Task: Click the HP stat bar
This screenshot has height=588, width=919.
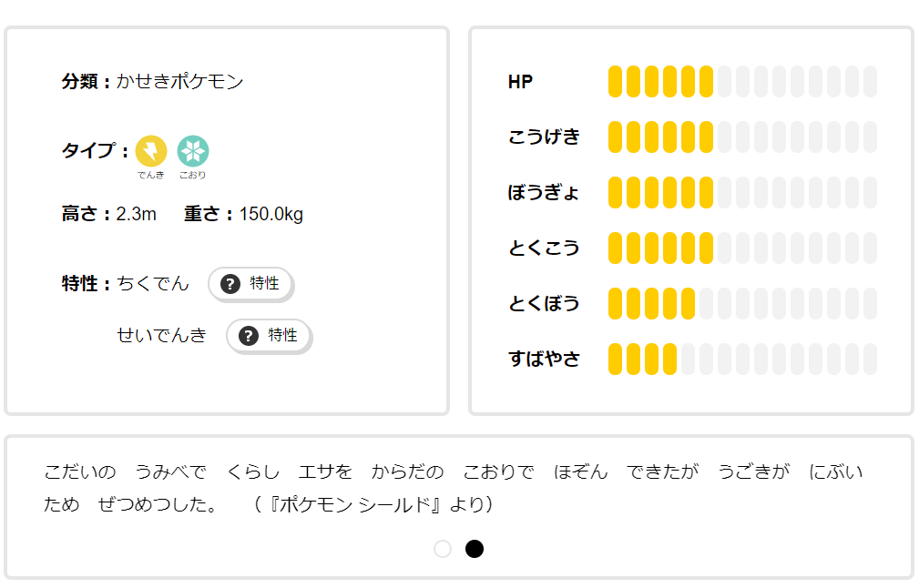Action: click(741, 82)
